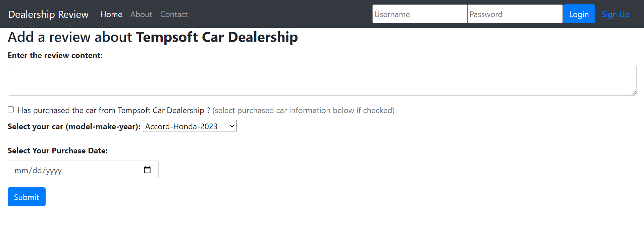This screenshot has width=644, height=242.
Task: Click the 'Select your car (model-make-year)' label
Action: 74,127
